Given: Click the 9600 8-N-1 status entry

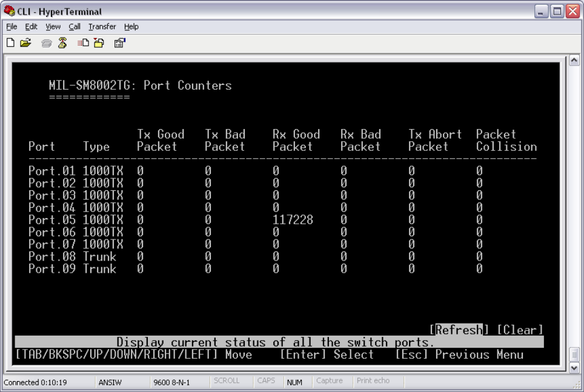Looking at the screenshot, I should click(171, 382).
